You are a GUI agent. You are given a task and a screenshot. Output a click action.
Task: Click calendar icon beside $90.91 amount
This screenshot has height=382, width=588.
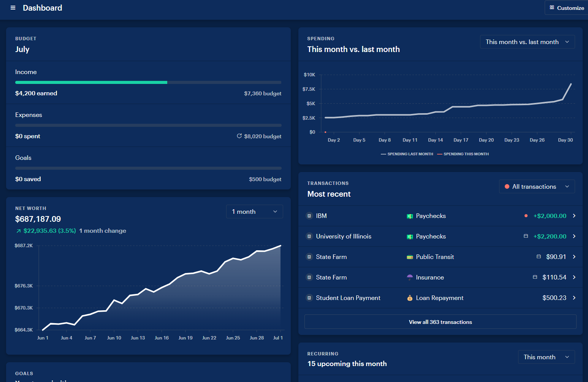click(539, 257)
